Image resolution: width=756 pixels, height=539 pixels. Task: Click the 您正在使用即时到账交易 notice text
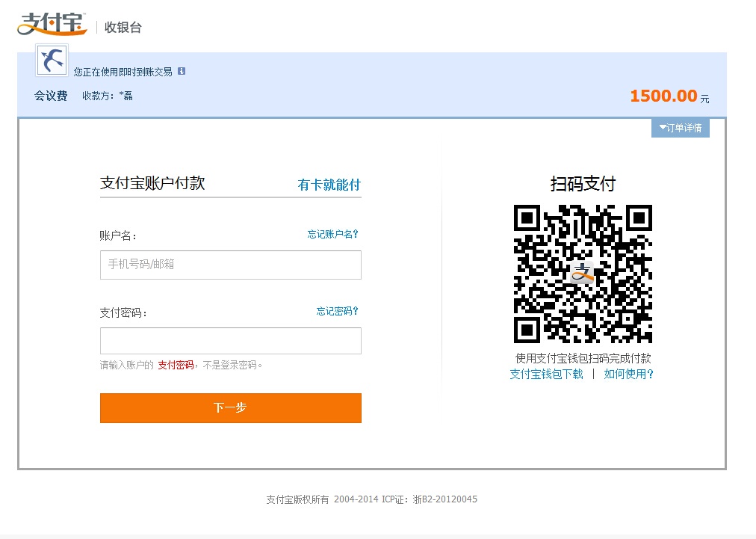click(123, 72)
